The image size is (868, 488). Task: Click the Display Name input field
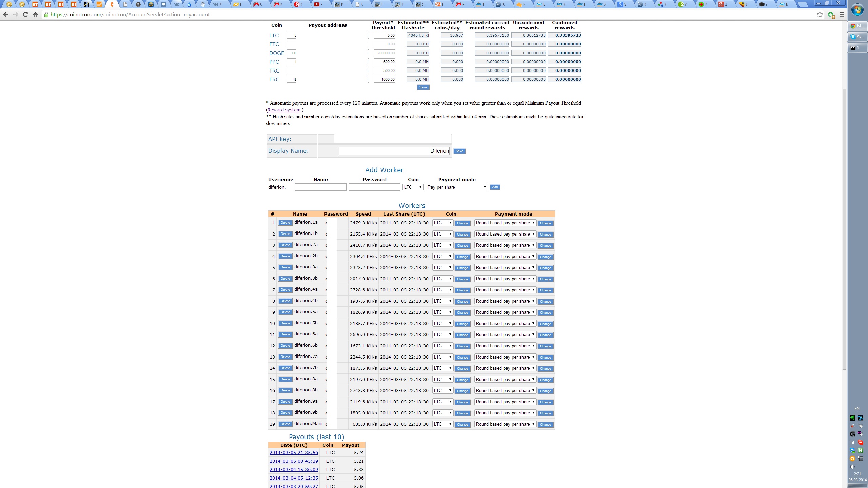394,151
